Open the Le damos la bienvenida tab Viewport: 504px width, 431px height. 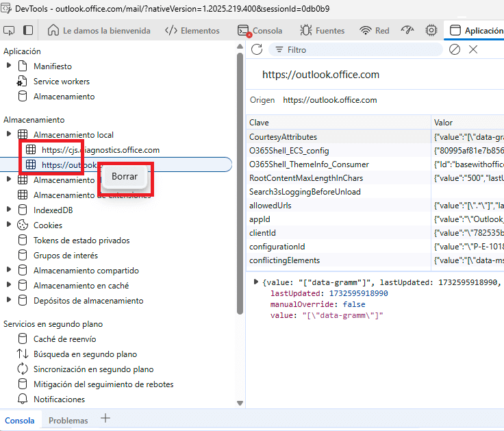99,31
